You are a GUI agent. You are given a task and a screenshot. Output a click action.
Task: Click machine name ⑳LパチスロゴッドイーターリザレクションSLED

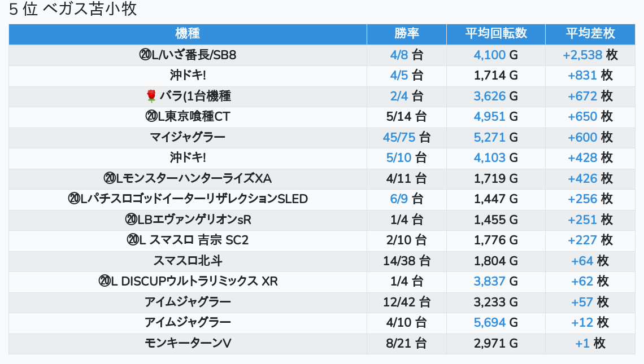(188, 199)
